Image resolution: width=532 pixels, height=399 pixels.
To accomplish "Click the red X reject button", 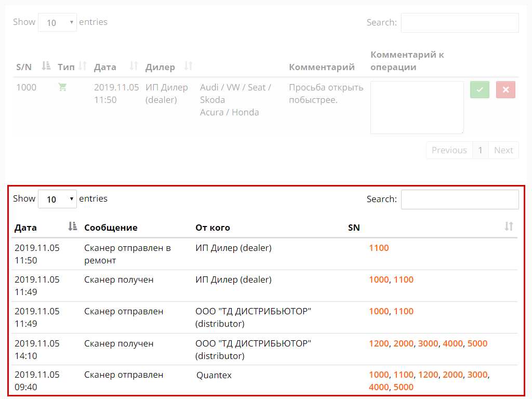I will coord(506,89).
